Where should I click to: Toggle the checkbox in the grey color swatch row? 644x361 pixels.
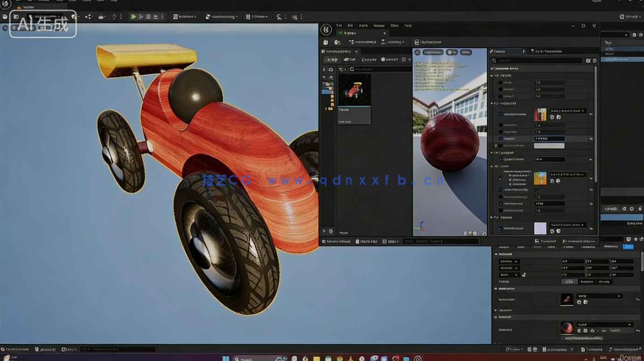(501, 146)
